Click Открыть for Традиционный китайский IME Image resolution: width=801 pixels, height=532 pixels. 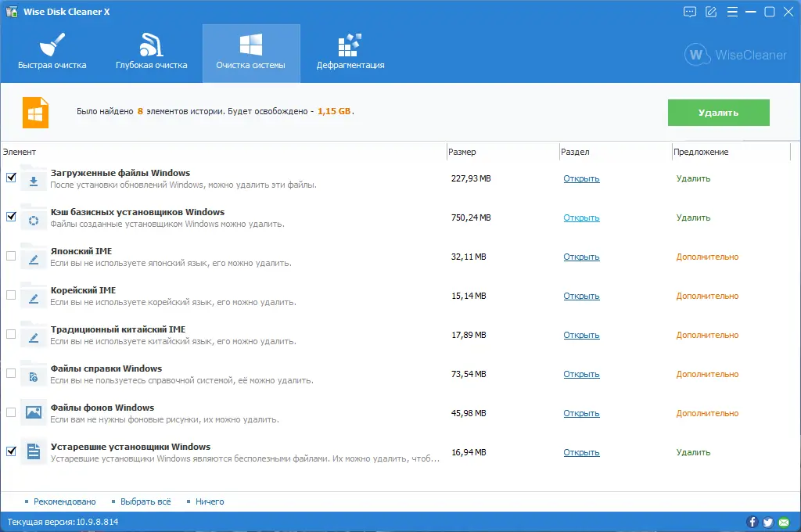(x=581, y=335)
